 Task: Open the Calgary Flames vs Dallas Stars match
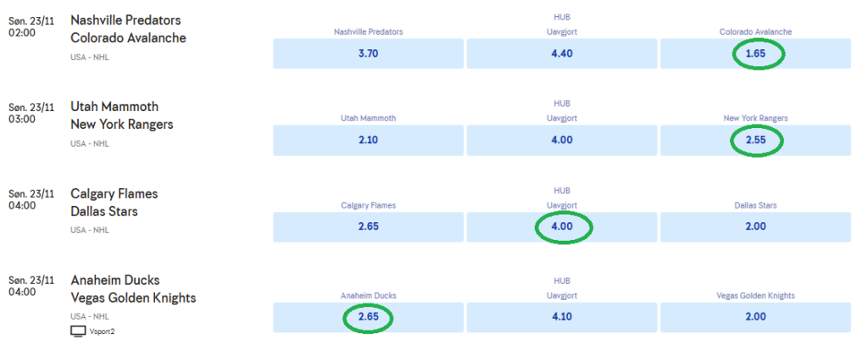click(114, 202)
